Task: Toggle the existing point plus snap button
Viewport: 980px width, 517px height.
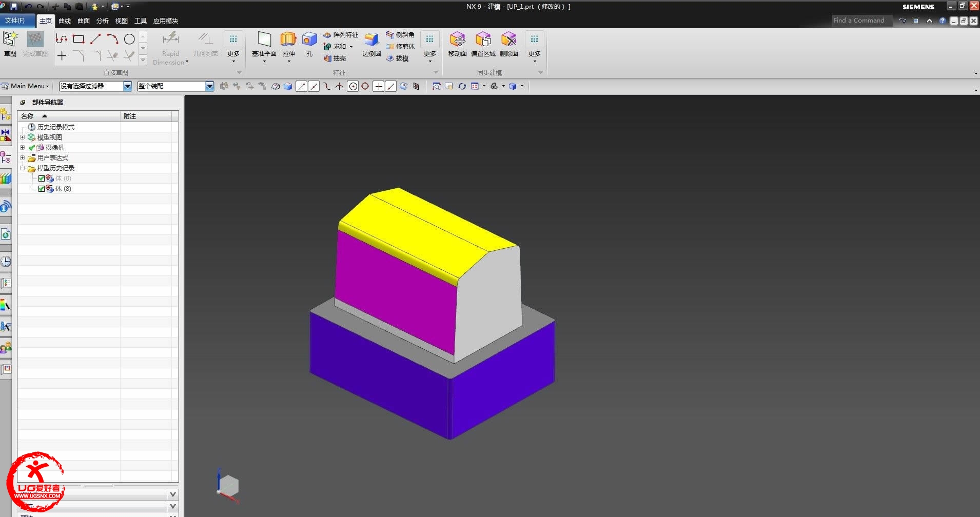Action: coord(379,86)
